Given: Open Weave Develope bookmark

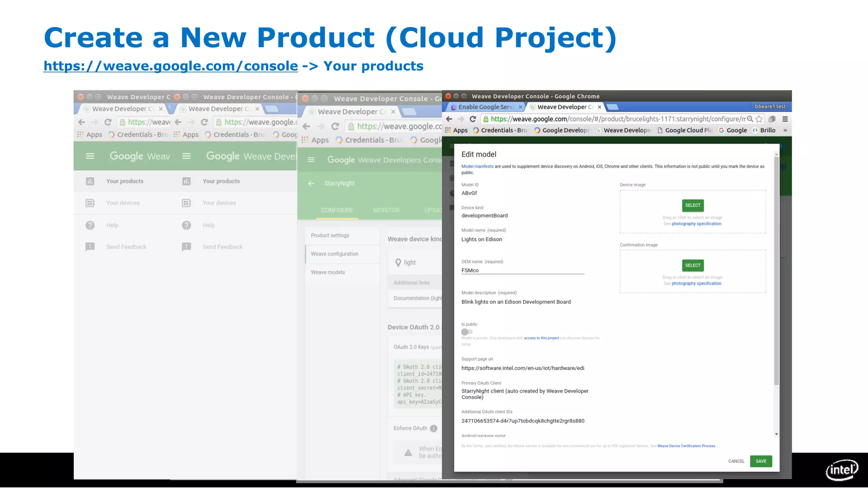Looking at the screenshot, I should coord(623,130).
